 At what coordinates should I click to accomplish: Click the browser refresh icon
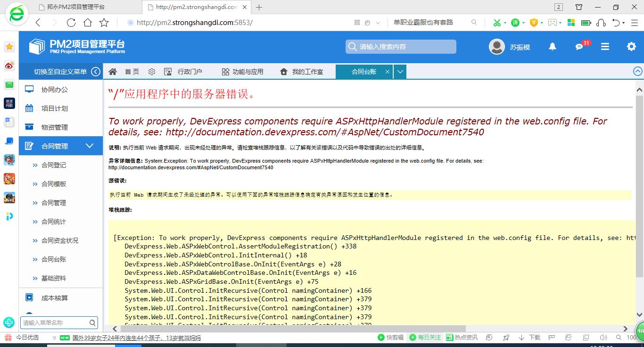(x=71, y=23)
